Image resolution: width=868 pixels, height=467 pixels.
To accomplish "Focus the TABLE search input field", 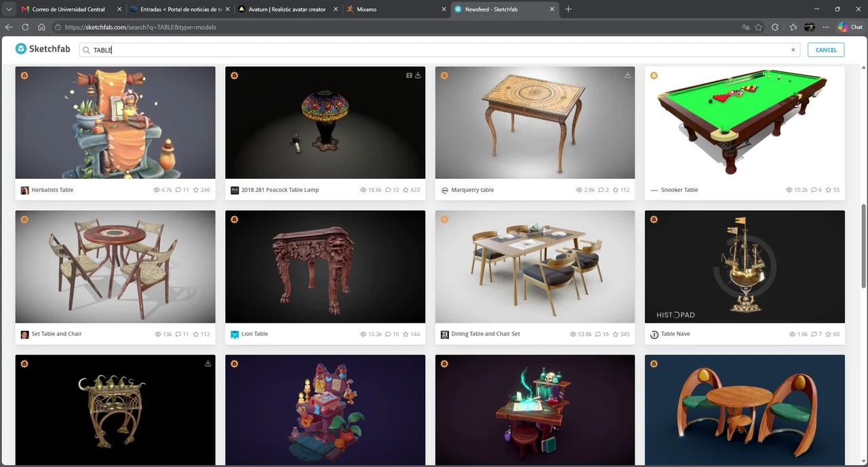I will pos(439,49).
